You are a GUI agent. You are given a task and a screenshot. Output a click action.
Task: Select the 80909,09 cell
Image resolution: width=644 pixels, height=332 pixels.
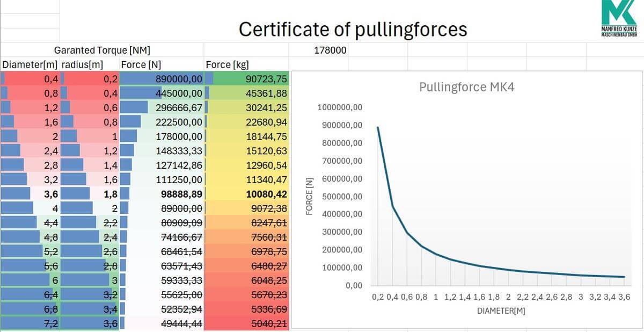click(x=162, y=222)
